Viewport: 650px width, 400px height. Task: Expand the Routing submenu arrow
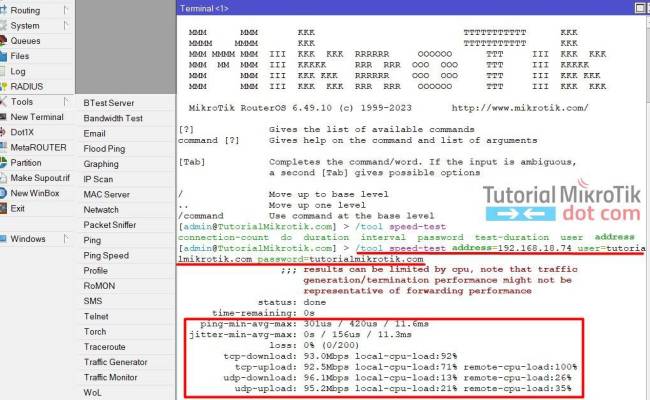click(x=65, y=10)
